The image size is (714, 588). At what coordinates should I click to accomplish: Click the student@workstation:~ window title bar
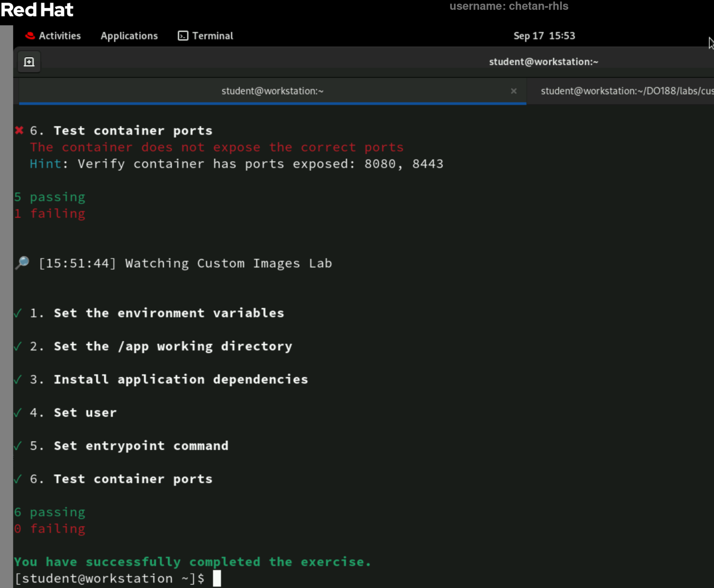click(544, 61)
